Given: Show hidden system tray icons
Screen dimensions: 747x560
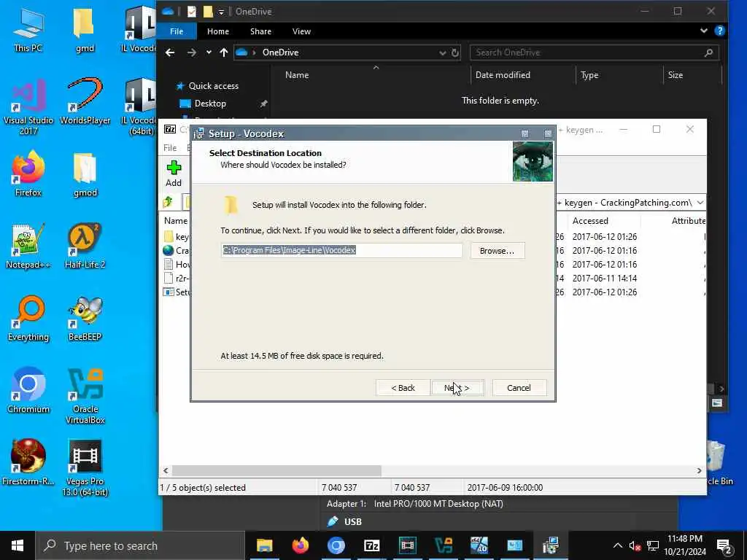Looking at the screenshot, I should tap(617, 545).
